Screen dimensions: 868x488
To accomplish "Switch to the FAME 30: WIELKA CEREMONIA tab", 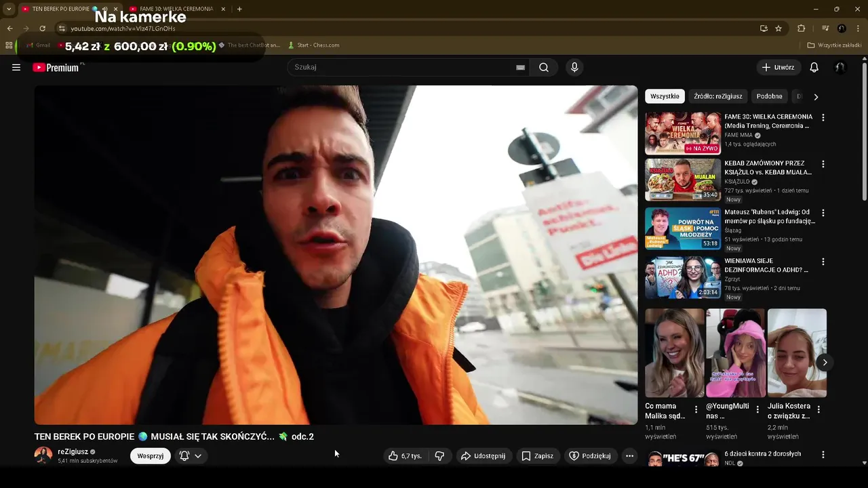I will click(176, 9).
